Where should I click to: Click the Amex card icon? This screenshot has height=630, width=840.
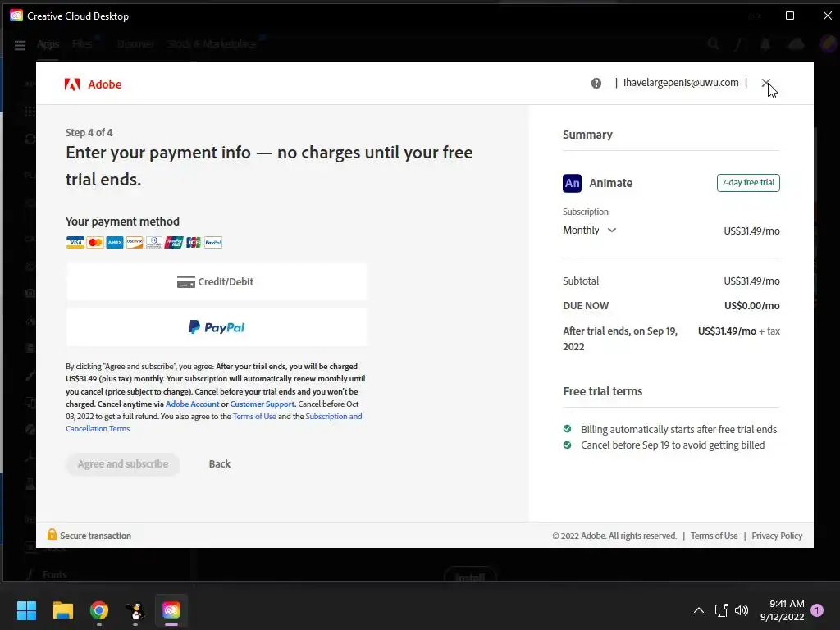point(115,242)
